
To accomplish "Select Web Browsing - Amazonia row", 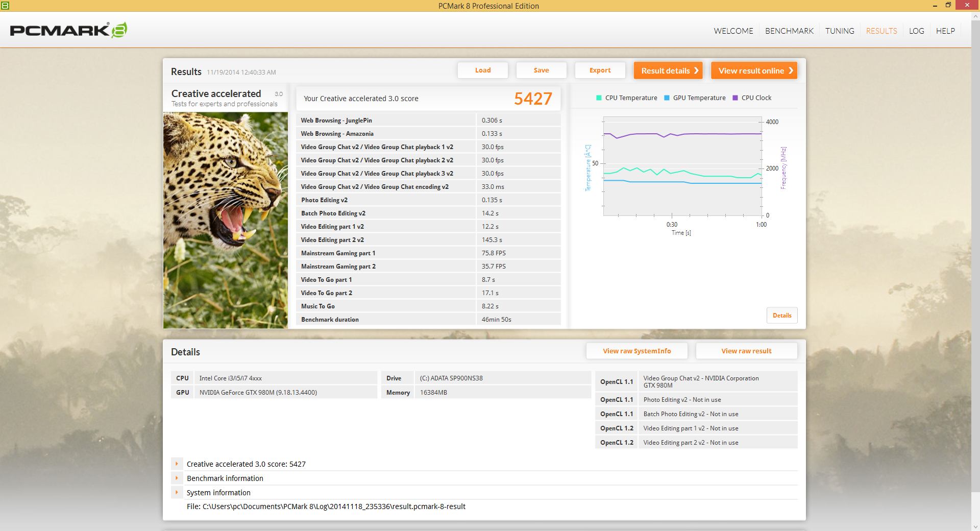I will pyautogui.click(x=428, y=134).
